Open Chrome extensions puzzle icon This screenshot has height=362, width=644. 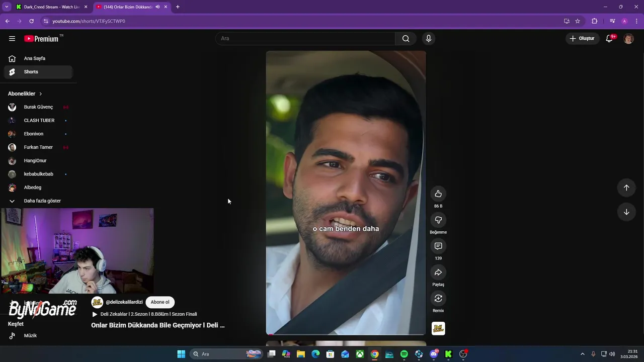coord(595,21)
